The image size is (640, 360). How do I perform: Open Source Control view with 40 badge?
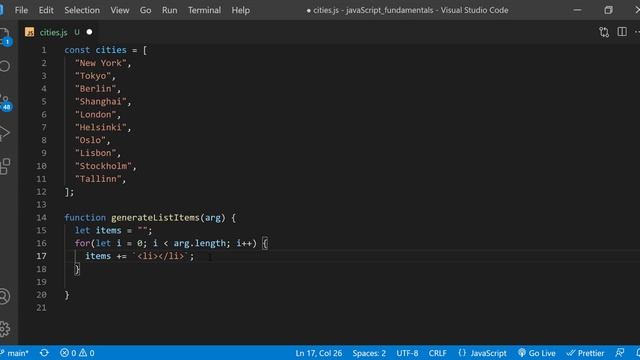tap(5, 102)
